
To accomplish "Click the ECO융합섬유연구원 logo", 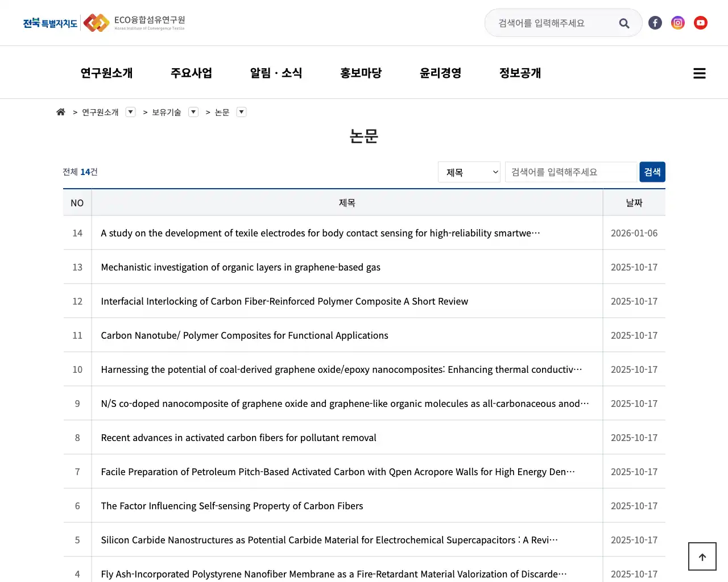I will click(x=134, y=23).
